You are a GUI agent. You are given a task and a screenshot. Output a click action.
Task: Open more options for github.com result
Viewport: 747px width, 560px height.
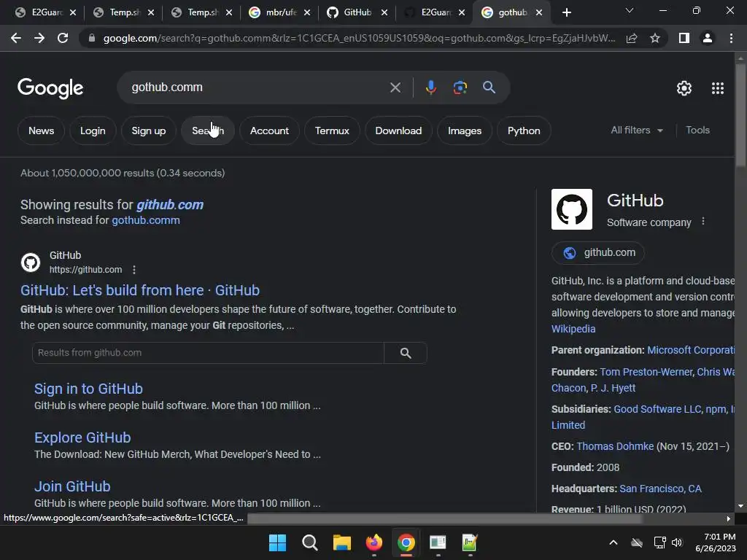[x=134, y=270]
